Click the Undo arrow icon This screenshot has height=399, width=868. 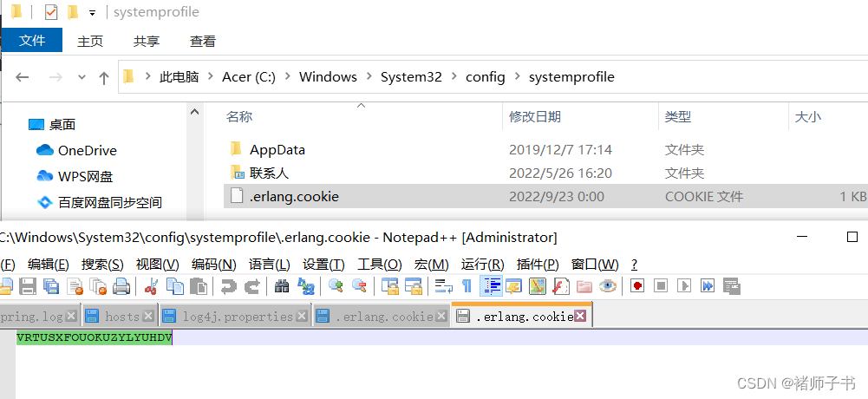228,286
